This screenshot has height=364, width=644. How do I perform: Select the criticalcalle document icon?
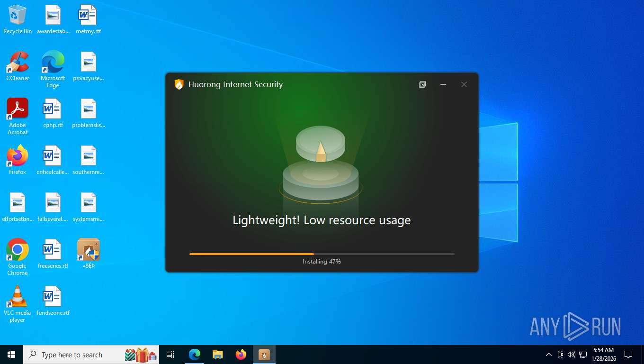click(53, 160)
